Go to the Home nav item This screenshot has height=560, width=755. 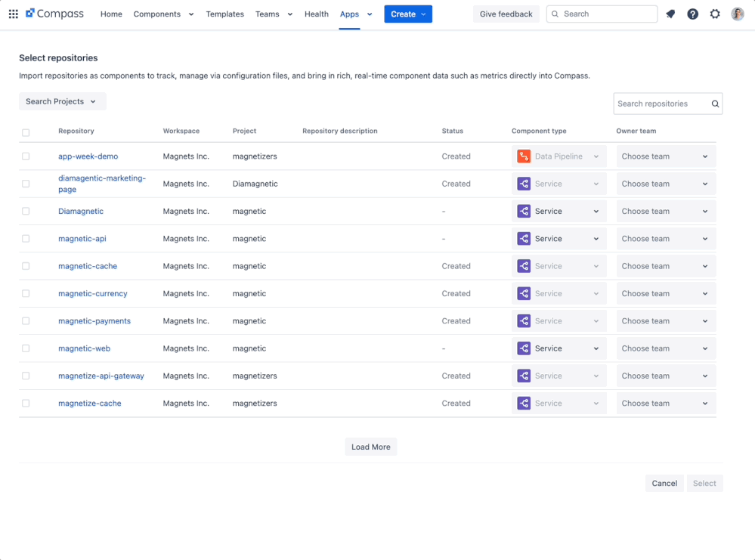(x=111, y=14)
